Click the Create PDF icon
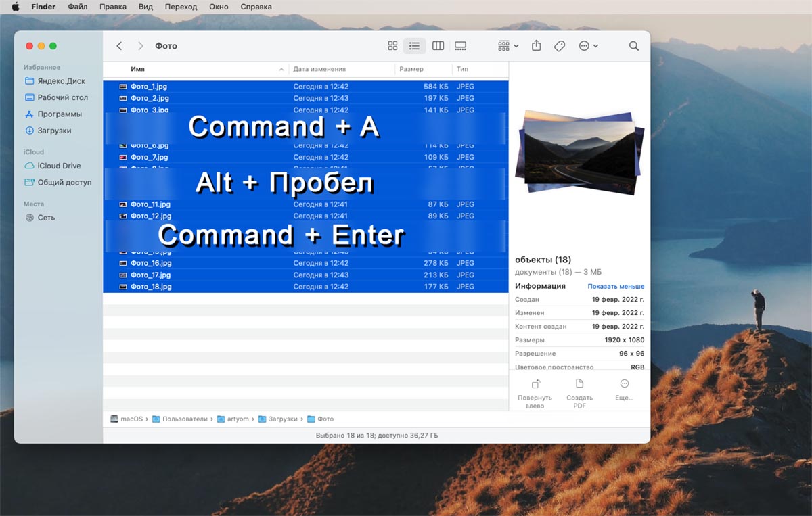 coord(579,384)
